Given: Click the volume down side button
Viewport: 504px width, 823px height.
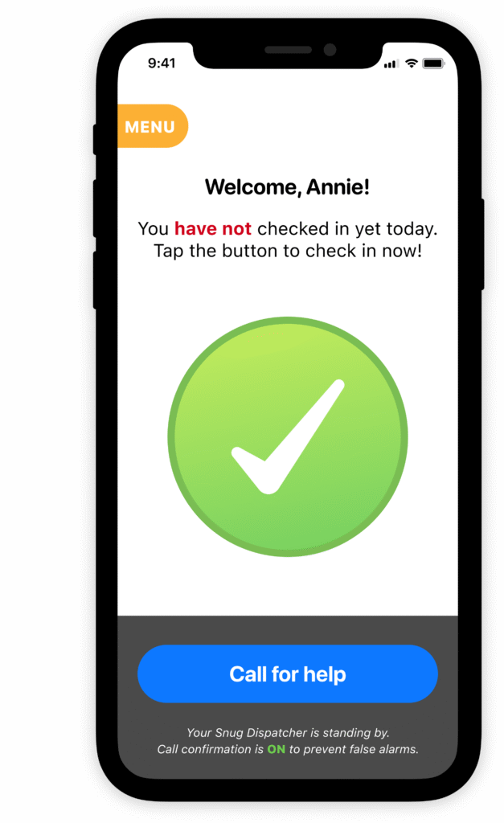Looking at the screenshot, I should pyautogui.click(x=95, y=280).
